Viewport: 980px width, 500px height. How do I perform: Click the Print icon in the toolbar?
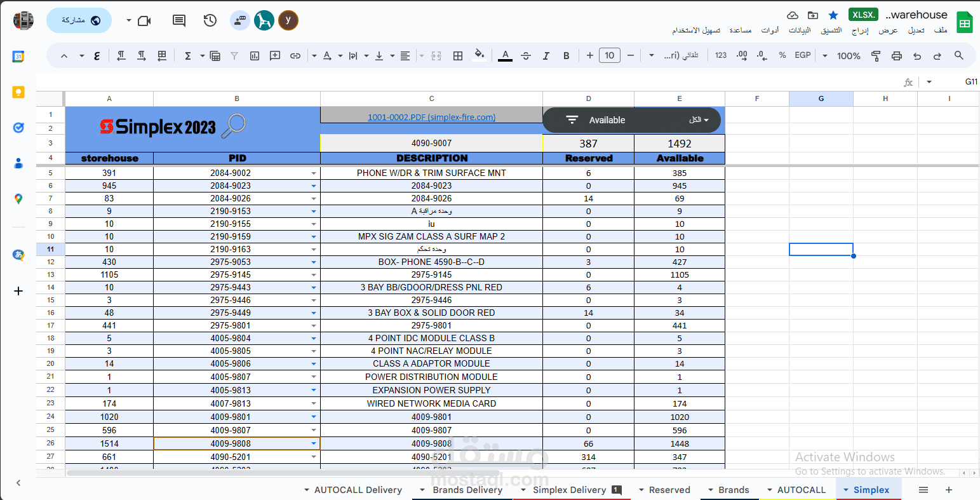[896, 56]
